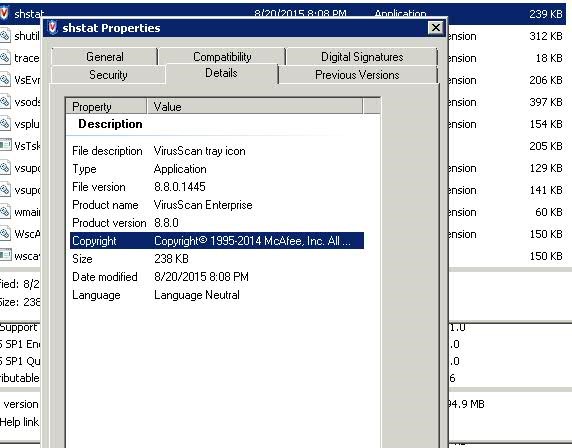Click the WscA file icon
572x448 pixels.
pos(5,233)
